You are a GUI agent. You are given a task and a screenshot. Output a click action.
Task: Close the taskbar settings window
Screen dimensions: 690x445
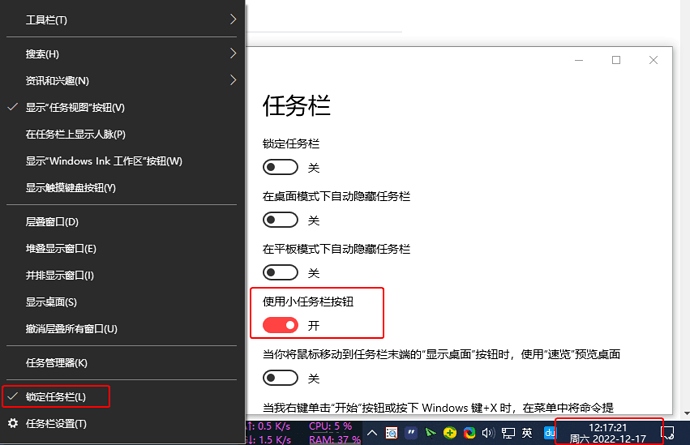[x=653, y=60]
